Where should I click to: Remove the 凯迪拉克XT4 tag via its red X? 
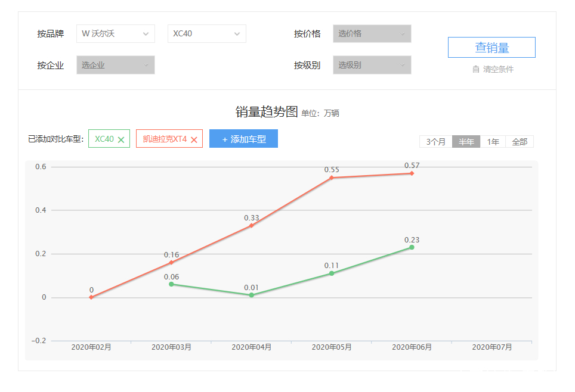point(194,138)
